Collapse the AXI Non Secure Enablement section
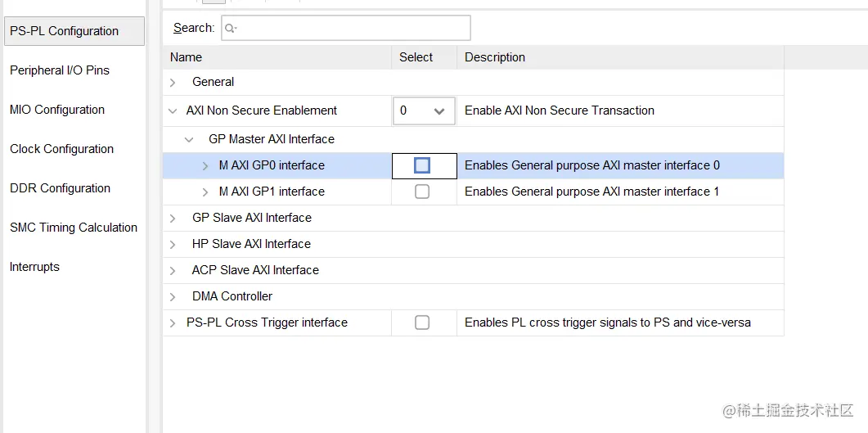The image size is (868, 433). pos(173,111)
